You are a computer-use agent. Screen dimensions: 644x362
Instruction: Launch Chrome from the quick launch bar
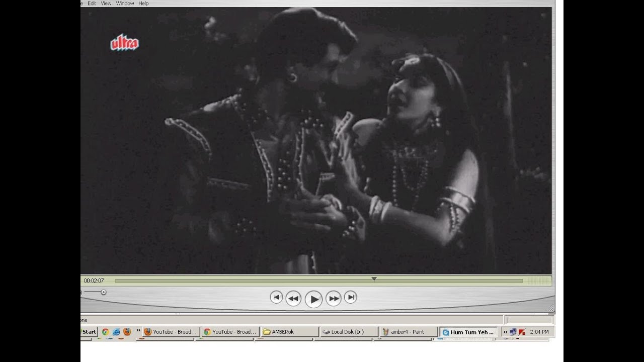pyautogui.click(x=105, y=332)
